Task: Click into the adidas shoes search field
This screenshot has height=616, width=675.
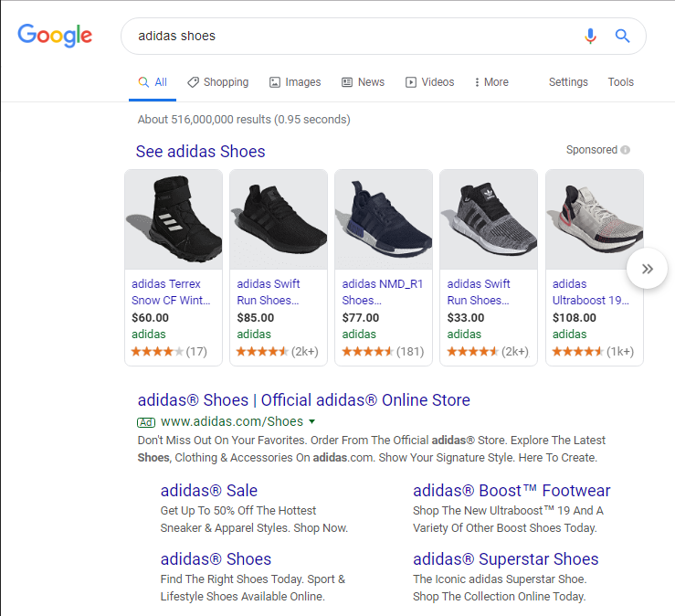Action: [347, 37]
